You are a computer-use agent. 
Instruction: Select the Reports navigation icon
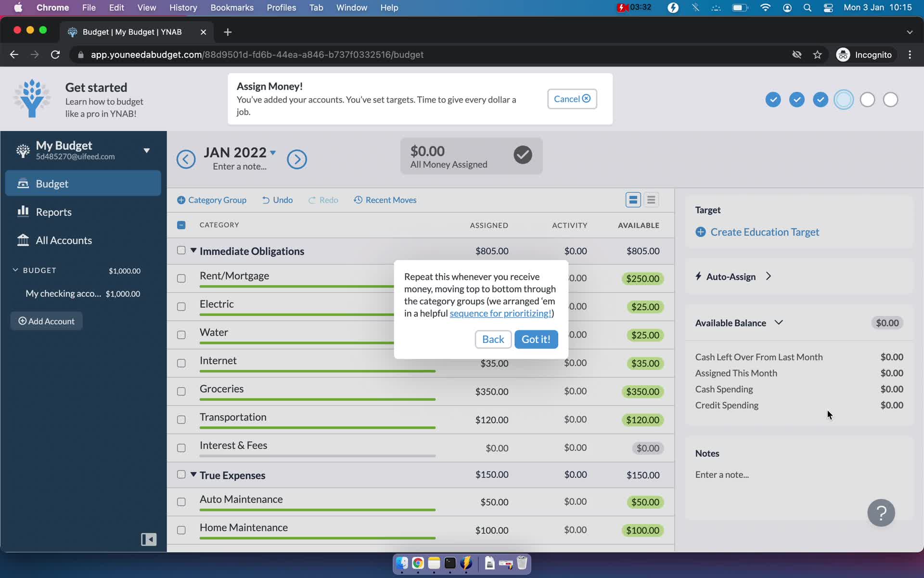[23, 211]
